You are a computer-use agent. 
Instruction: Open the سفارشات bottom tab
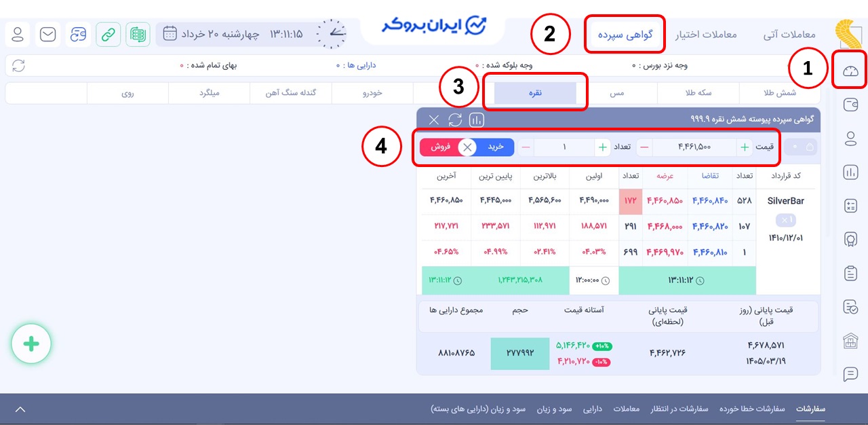811,409
